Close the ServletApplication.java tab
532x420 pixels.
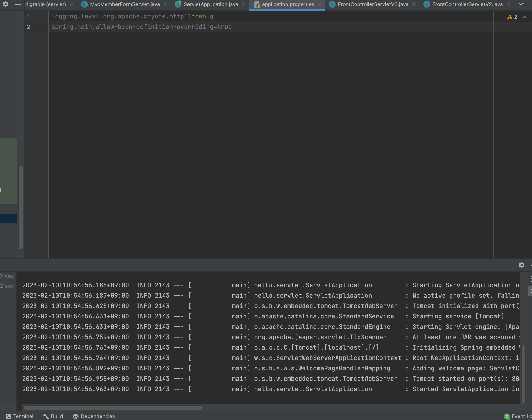(244, 4)
